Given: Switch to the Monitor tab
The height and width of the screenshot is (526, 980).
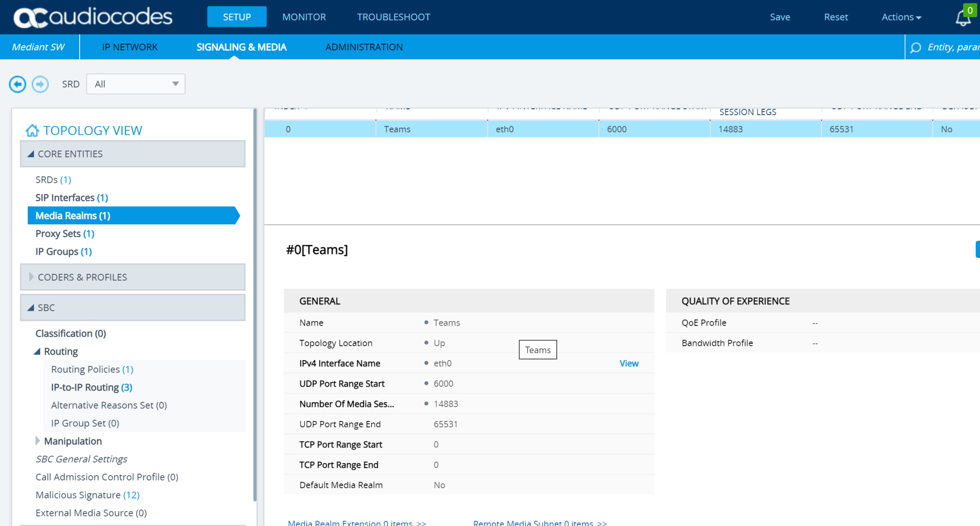Looking at the screenshot, I should point(304,17).
